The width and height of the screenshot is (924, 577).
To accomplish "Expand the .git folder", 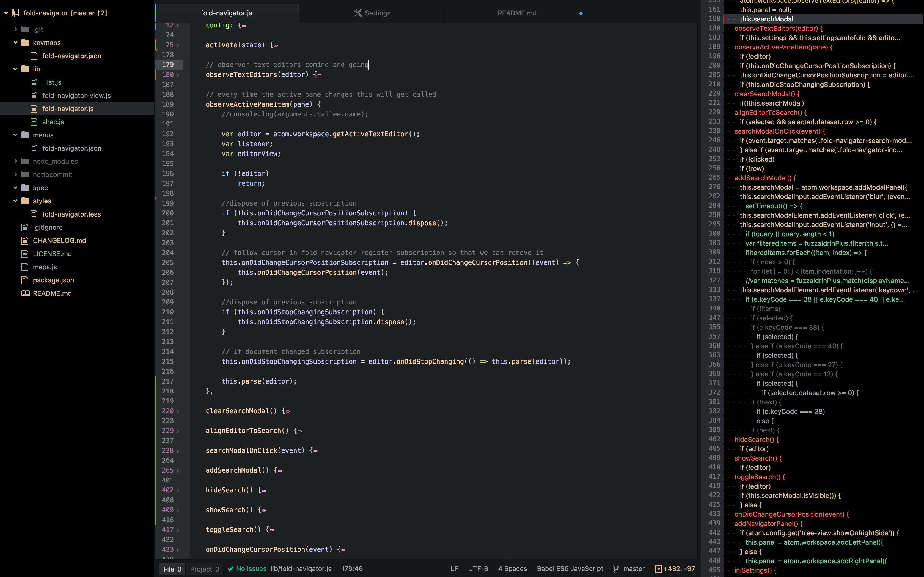I will [x=15, y=29].
